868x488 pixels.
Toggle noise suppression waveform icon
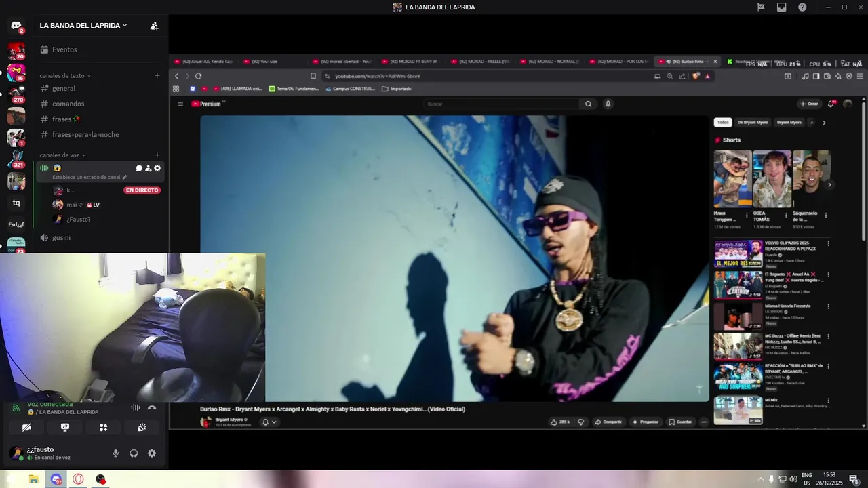coord(136,408)
